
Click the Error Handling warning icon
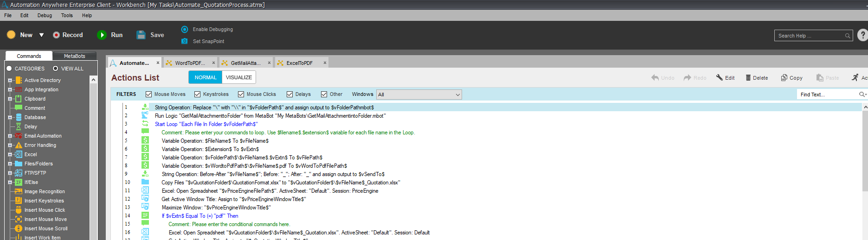click(19, 145)
